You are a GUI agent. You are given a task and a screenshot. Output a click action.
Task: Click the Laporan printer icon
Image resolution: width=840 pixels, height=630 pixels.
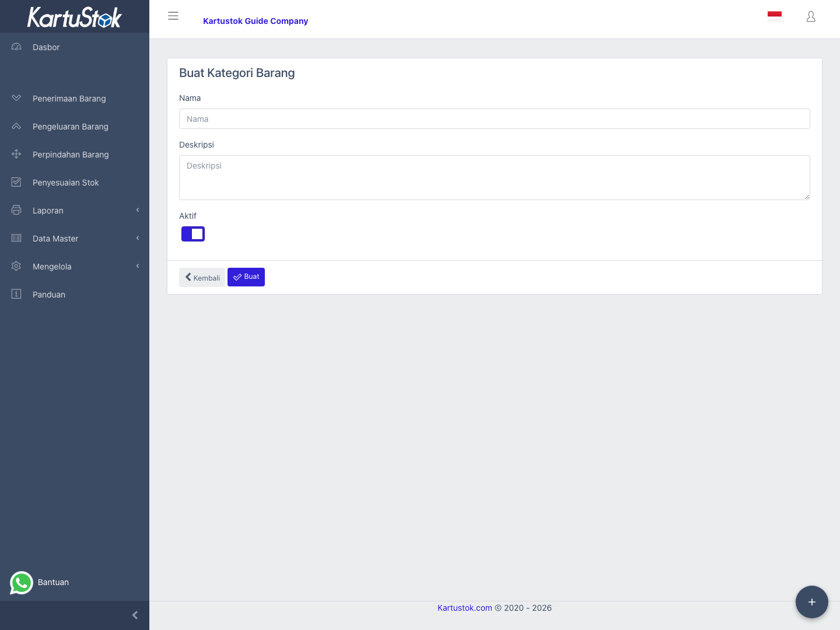[16, 210]
